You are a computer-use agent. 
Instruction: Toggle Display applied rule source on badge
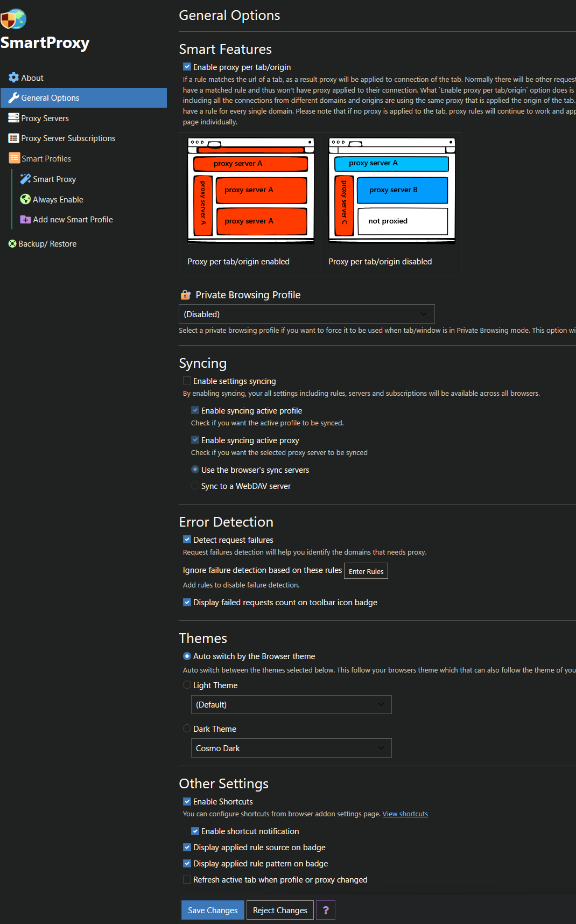point(187,847)
